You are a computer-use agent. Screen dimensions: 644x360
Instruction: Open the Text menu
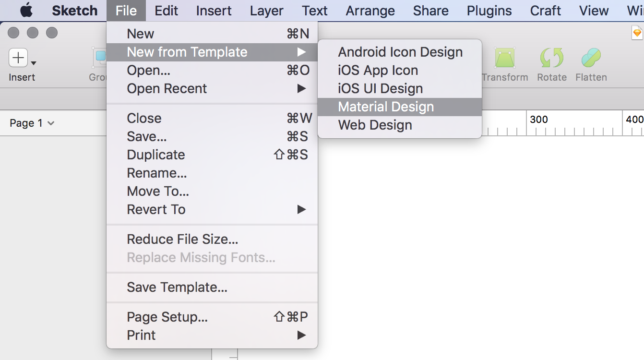coord(315,10)
